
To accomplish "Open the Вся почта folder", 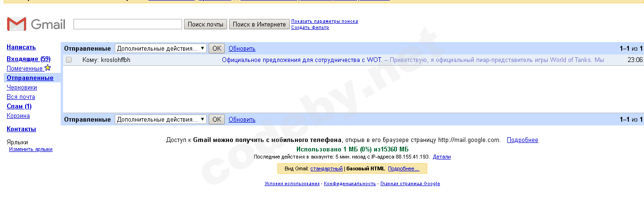I will coord(21,97).
